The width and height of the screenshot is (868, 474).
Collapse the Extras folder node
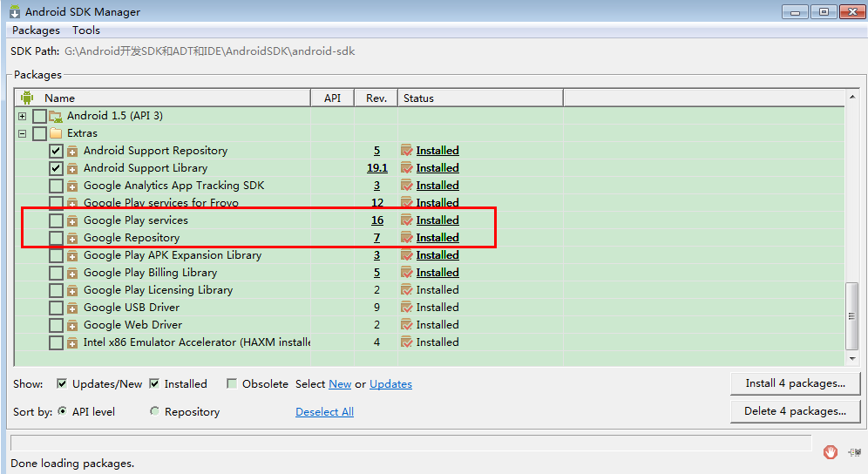coord(22,133)
